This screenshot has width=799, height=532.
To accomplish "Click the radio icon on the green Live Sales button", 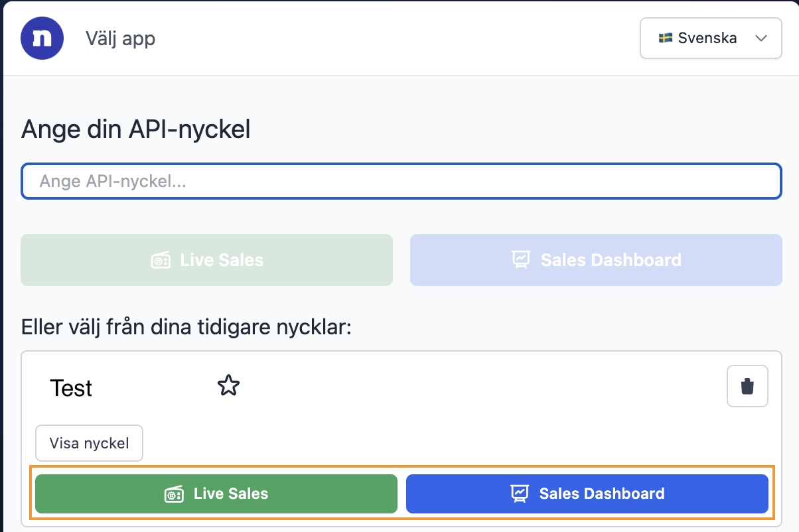I will [174, 494].
